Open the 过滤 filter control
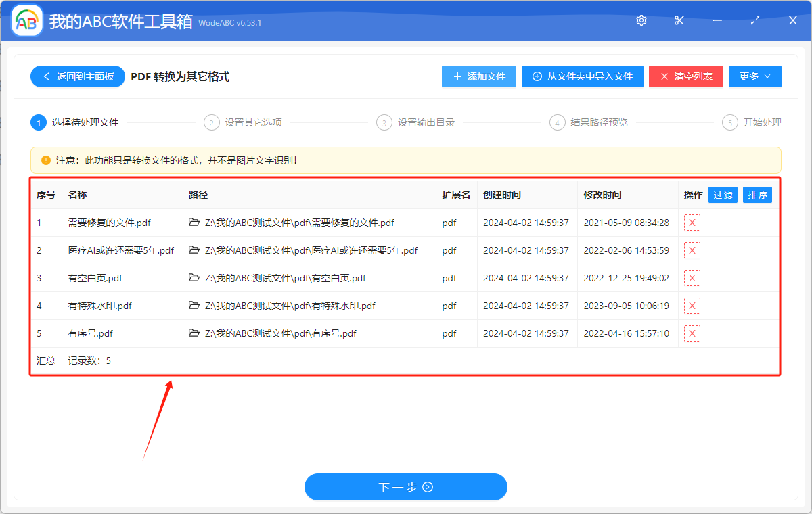Screen dimensions: 812x514 click(722, 194)
